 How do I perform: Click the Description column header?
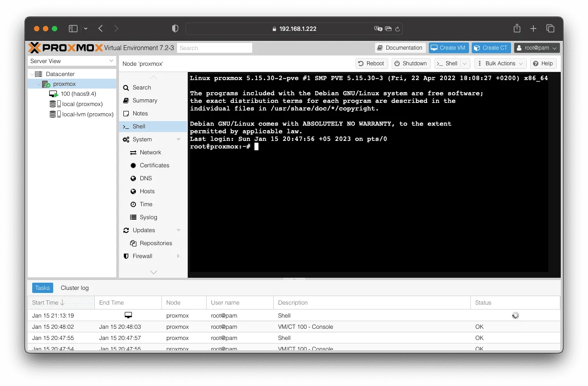[x=372, y=303]
